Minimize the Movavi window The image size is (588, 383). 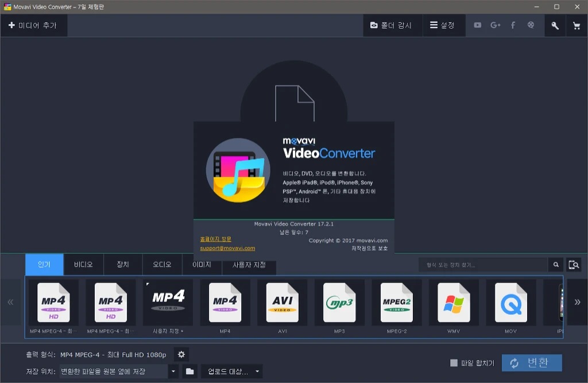tap(537, 7)
